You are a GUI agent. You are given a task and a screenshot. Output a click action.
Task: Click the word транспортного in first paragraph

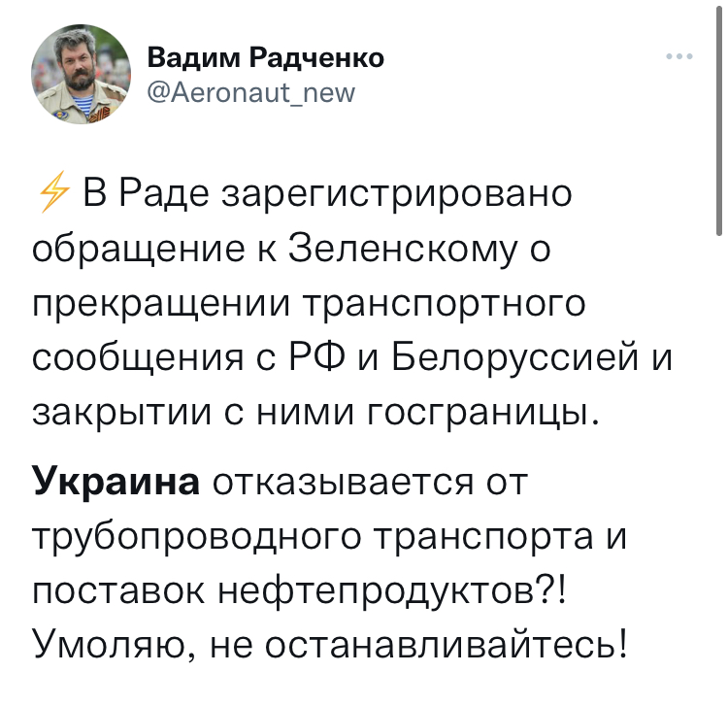(x=445, y=304)
